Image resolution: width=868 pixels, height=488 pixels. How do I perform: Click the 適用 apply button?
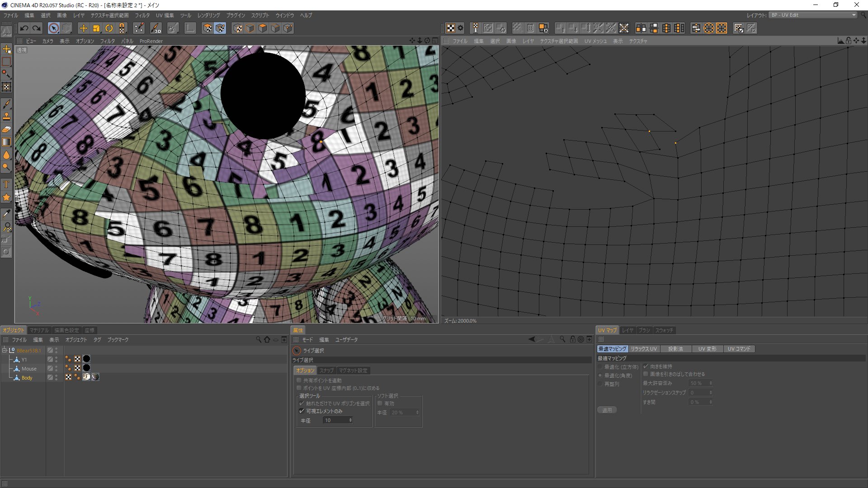pyautogui.click(x=607, y=410)
